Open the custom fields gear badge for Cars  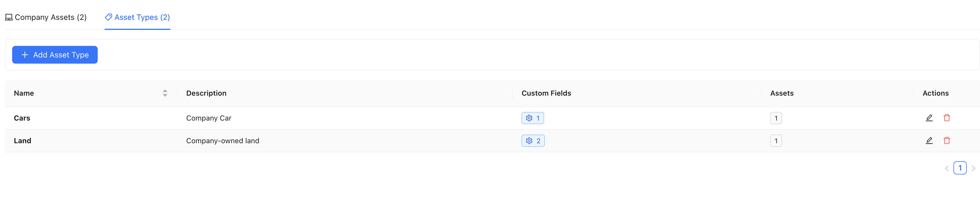point(533,118)
